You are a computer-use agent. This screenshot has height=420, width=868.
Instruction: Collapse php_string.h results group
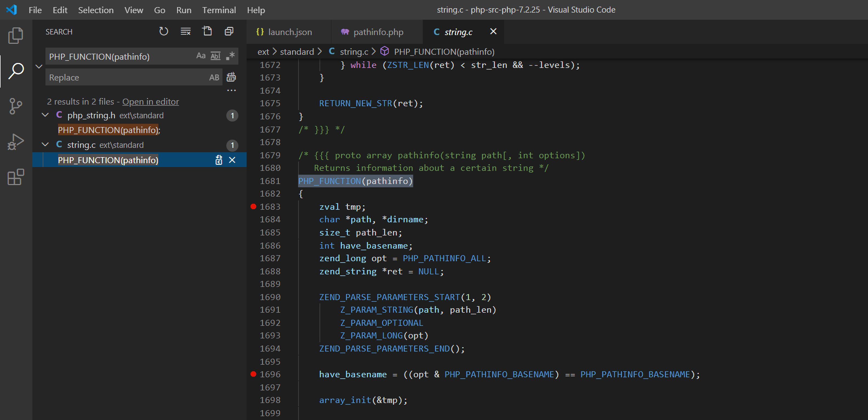coord(45,115)
